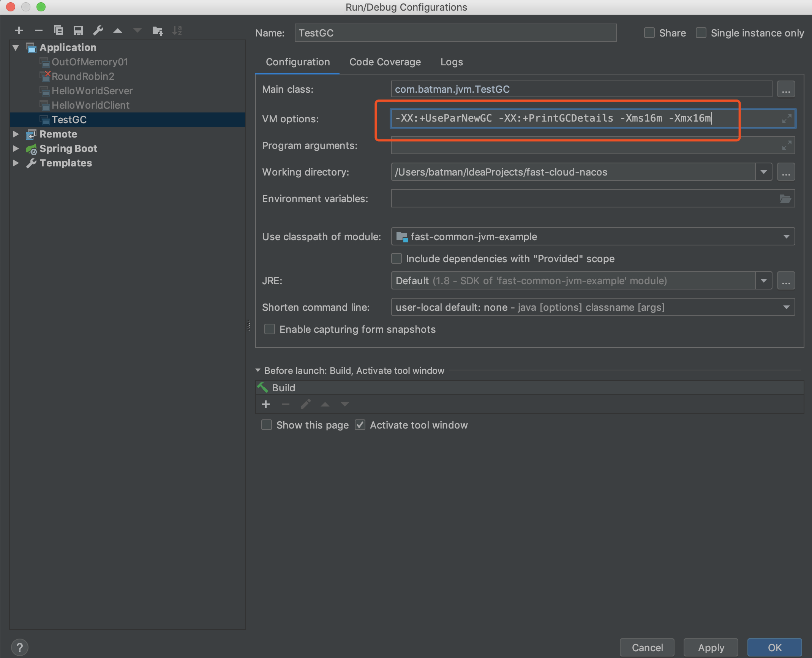Expand the VM options field editor

click(x=786, y=119)
